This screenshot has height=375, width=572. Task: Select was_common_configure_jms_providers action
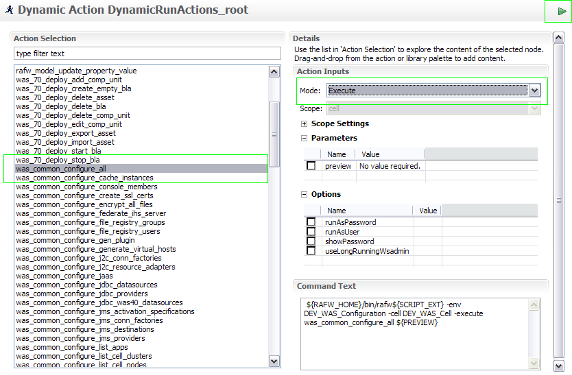point(80,339)
